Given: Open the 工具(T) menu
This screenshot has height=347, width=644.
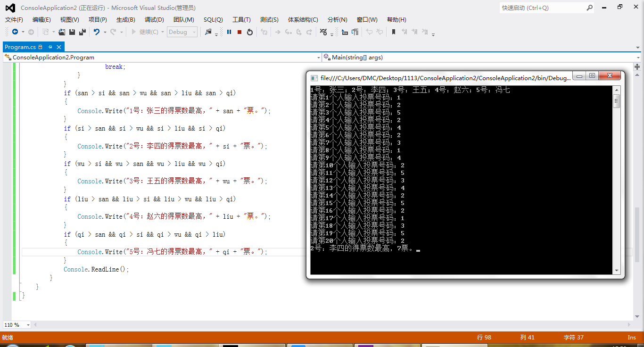Looking at the screenshot, I should [241, 20].
